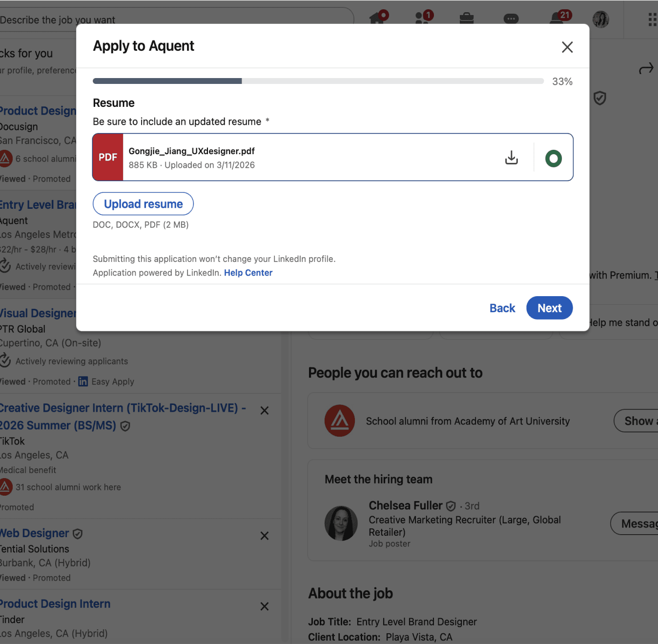
Task: Open the Web Designer job listing
Action: [34, 533]
